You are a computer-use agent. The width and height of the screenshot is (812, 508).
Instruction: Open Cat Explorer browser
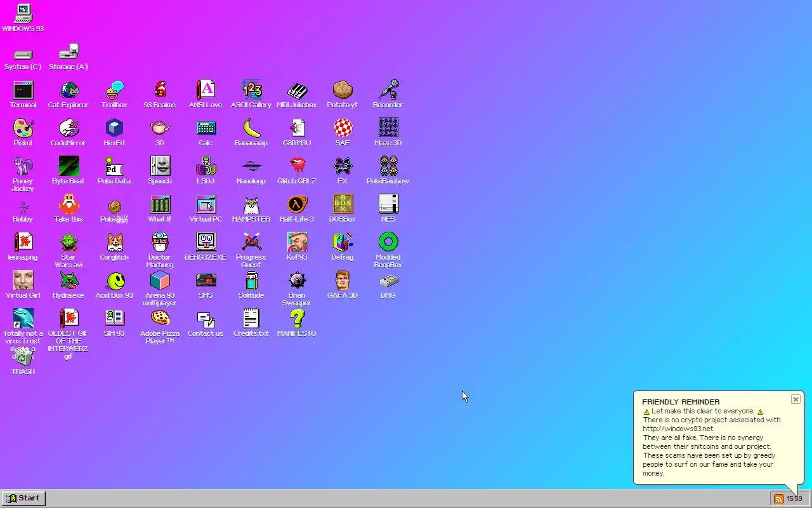[69, 90]
